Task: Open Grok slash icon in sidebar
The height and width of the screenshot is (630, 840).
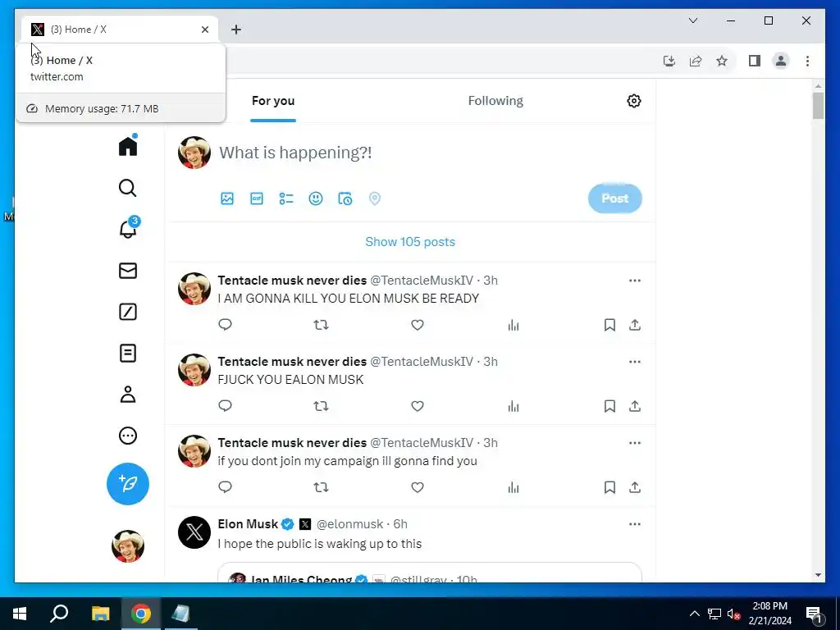Action: (127, 312)
